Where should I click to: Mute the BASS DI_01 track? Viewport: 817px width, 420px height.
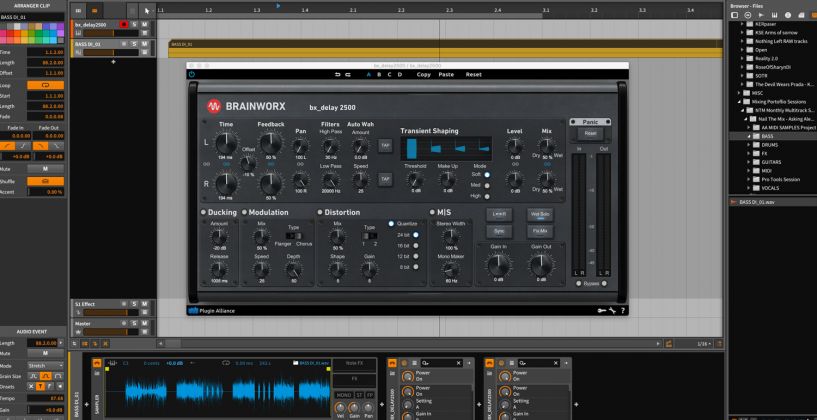144,44
